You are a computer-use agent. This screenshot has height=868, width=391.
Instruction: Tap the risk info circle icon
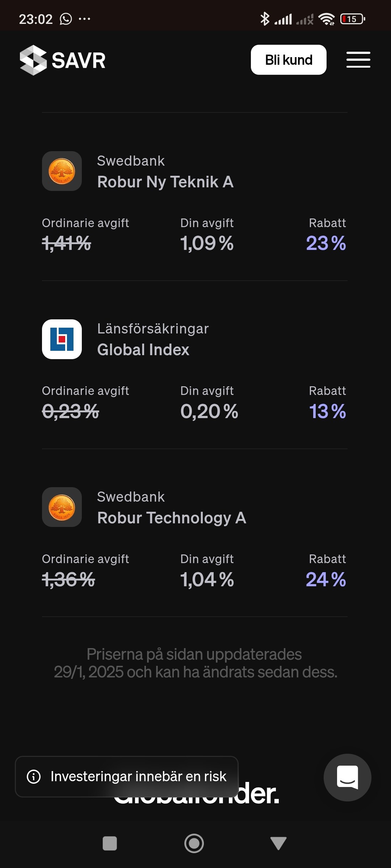tap(34, 776)
